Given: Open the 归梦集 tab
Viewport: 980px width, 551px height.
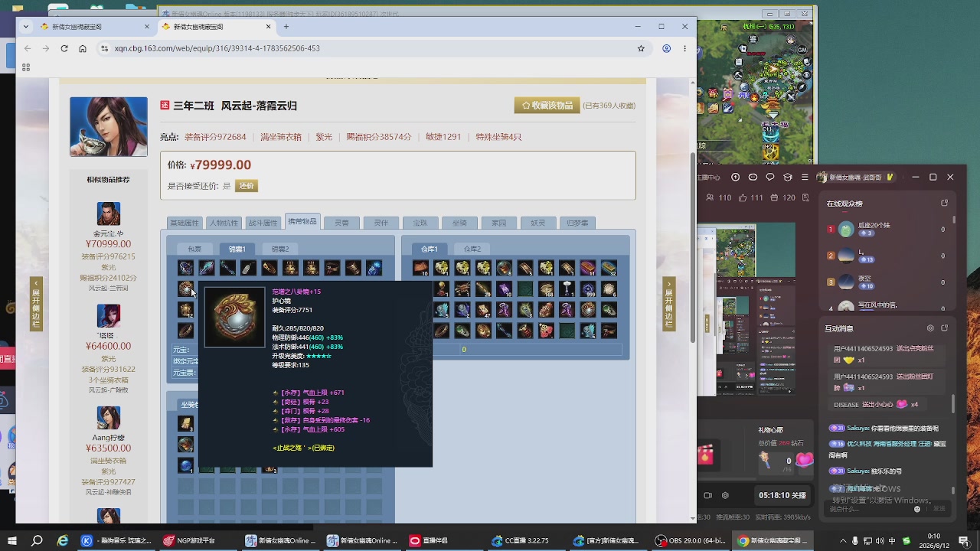Looking at the screenshot, I should [577, 223].
